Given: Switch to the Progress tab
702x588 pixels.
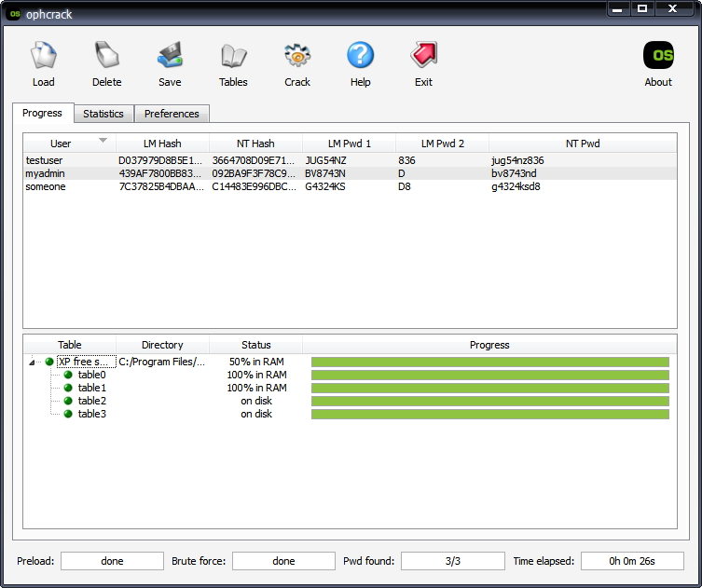Looking at the screenshot, I should click(x=43, y=113).
